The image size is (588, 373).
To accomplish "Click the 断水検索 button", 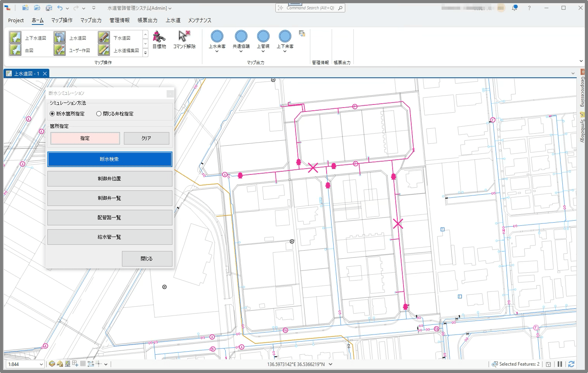I will [x=110, y=159].
